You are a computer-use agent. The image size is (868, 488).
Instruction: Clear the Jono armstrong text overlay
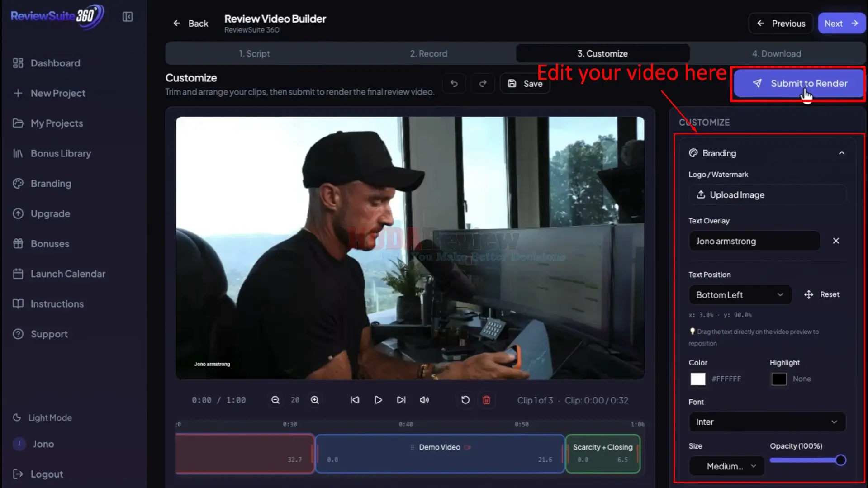click(835, 241)
